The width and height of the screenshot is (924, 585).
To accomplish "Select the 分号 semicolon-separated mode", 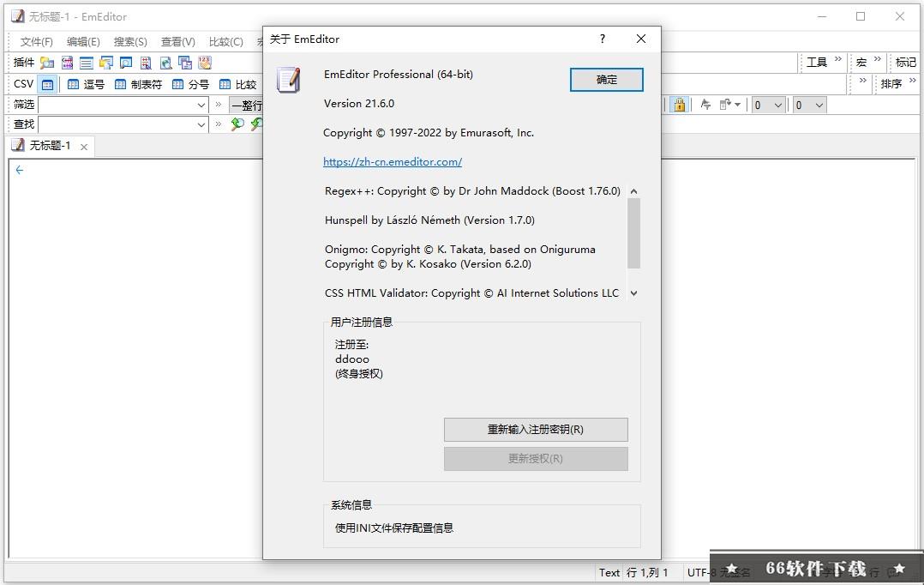I will pos(190,84).
